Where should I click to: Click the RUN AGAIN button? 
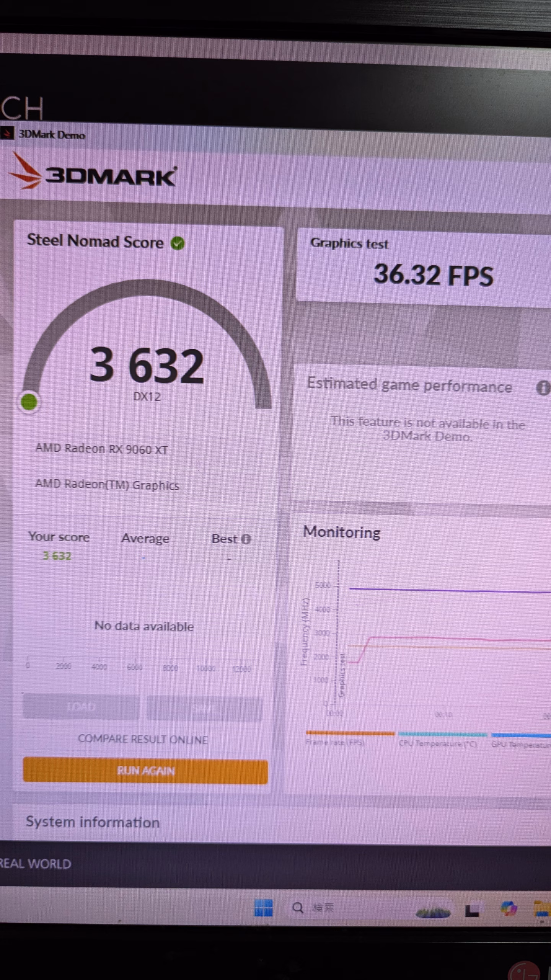(x=145, y=771)
